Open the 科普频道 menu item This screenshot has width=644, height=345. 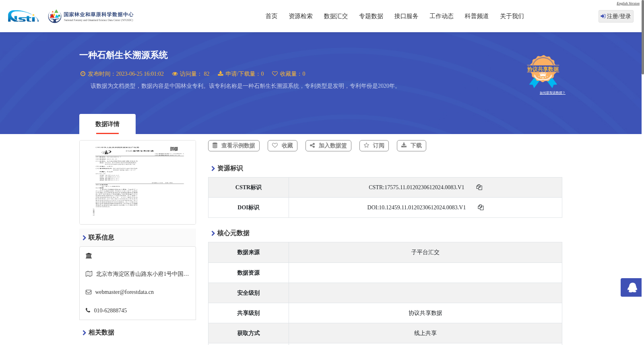pyautogui.click(x=477, y=16)
